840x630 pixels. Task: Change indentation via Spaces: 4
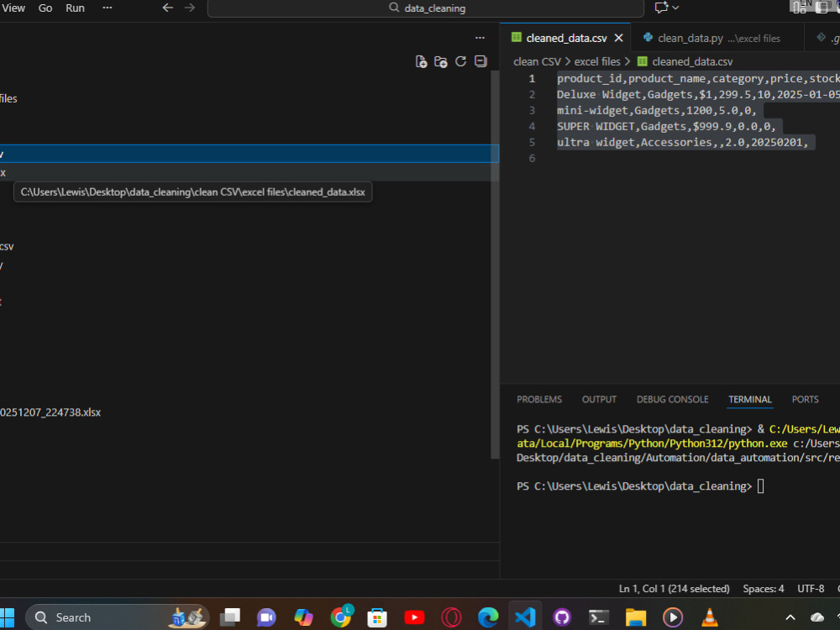[764, 588]
